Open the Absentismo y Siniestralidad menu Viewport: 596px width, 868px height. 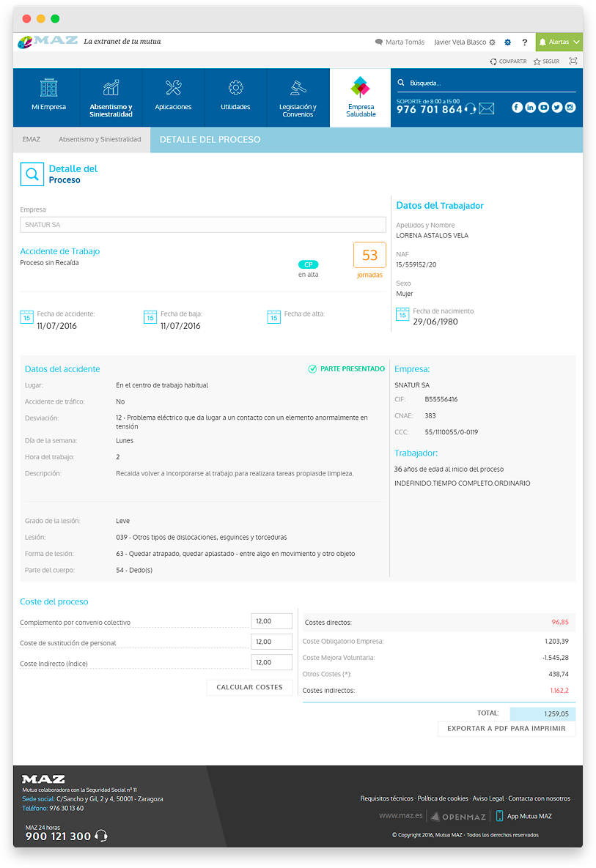(x=111, y=98)
